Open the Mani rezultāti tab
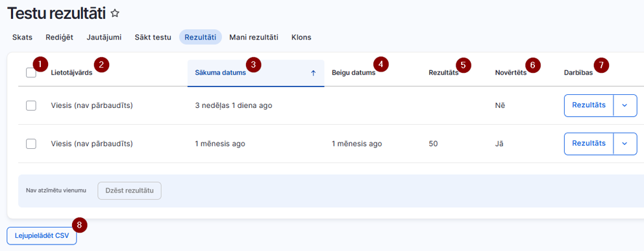This screenshot has height=251, width=644. click(254, 37)
